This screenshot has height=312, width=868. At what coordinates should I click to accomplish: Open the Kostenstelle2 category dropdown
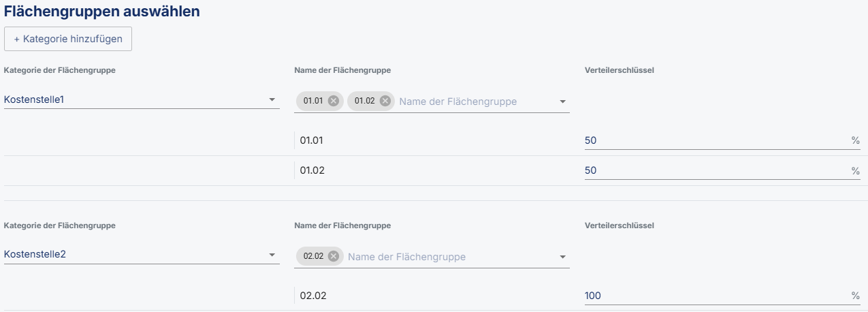272,255
